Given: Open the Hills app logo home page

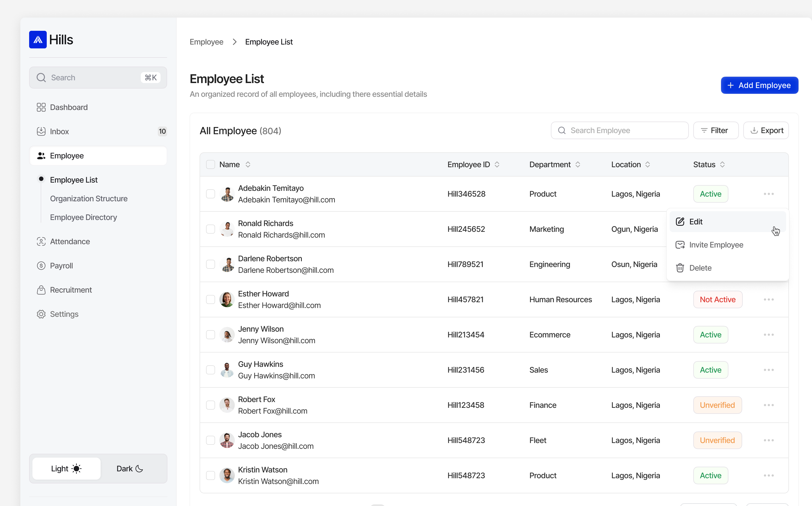Looking at the screenshot, I should tap(37, 40).
